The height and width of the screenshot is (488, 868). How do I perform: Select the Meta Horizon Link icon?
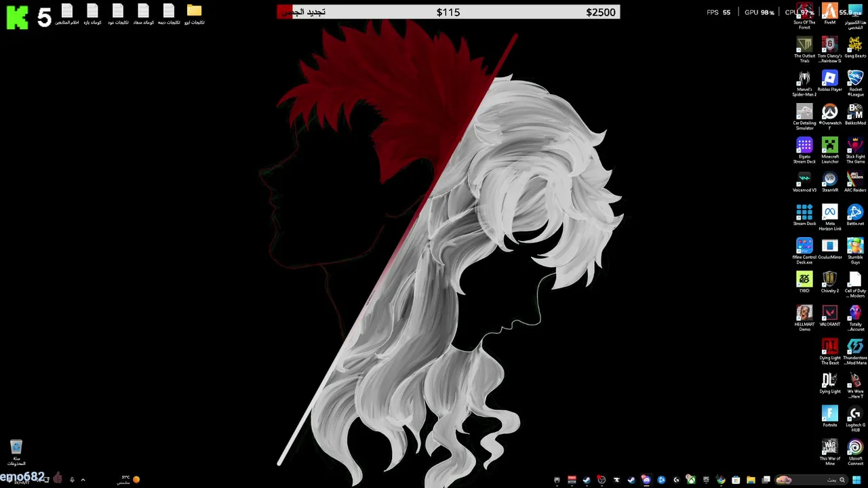(x=829, y=218)
